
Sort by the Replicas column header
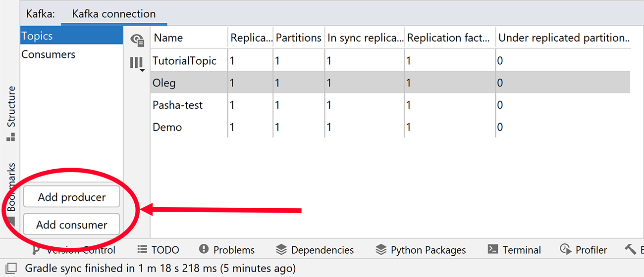[x=251, y=38]
